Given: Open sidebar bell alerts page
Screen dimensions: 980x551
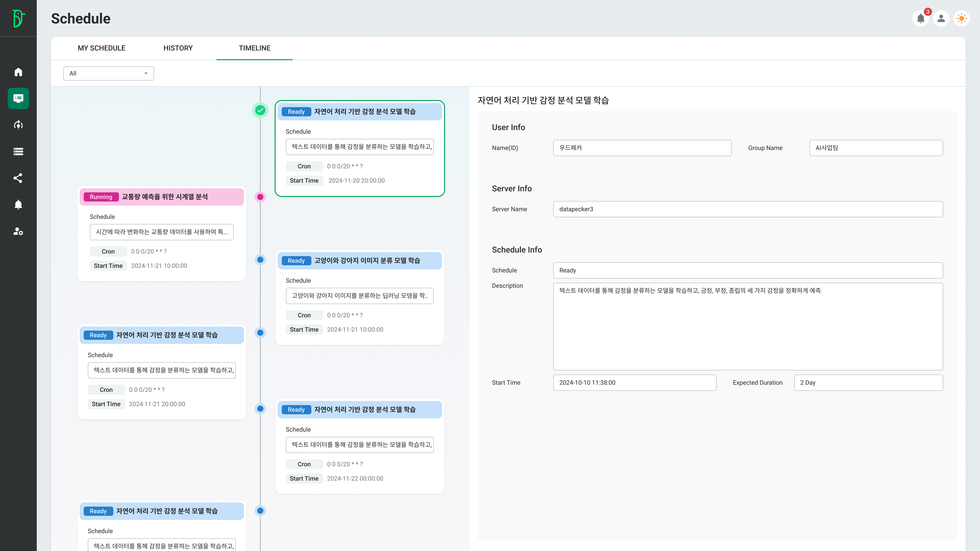Looking at the screenshot, I should [x=18, y=205].
